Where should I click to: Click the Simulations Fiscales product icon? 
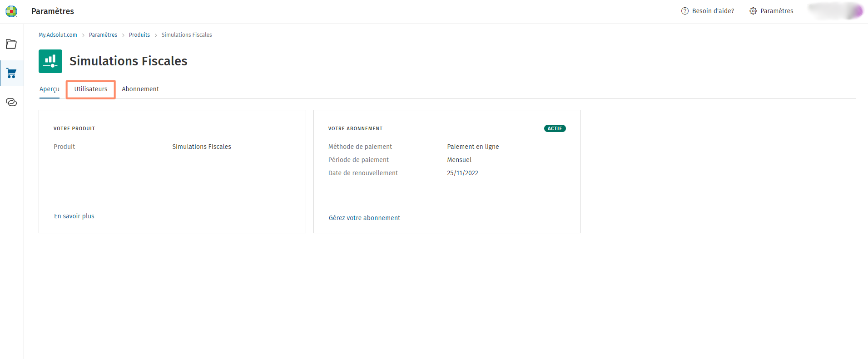(50, 61)
